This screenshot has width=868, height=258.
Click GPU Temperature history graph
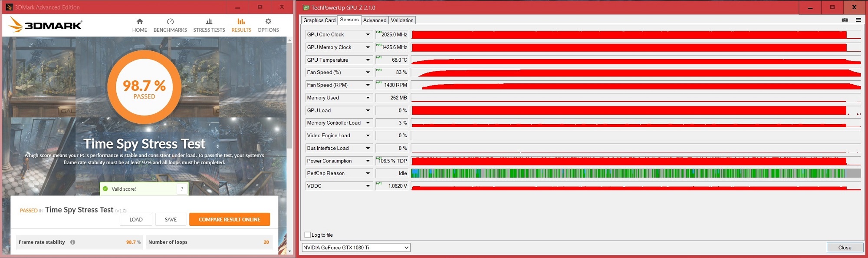pyautogui.click(x=636, y=60)
